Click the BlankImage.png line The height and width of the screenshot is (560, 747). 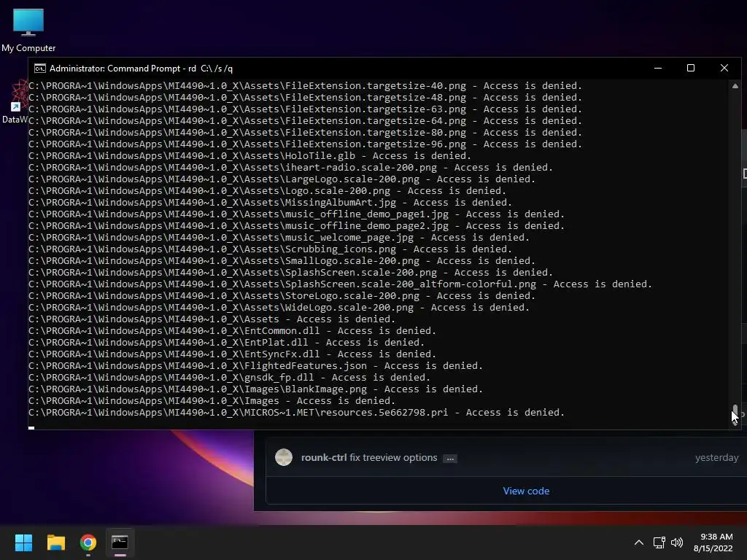[255, 389]
